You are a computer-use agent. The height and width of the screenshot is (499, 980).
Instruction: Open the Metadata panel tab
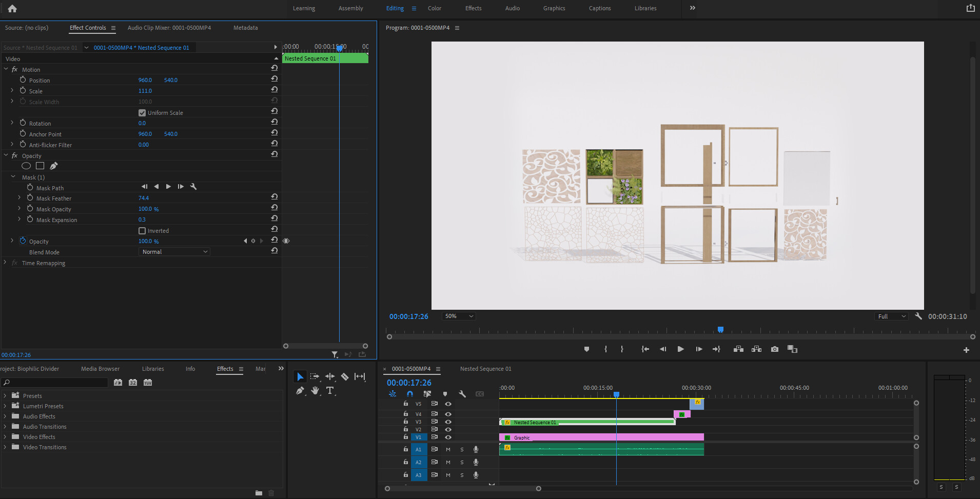coord(245,28)
